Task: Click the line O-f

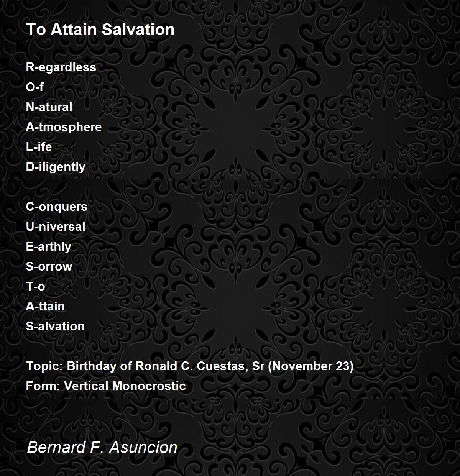Action: pos(34,87)
